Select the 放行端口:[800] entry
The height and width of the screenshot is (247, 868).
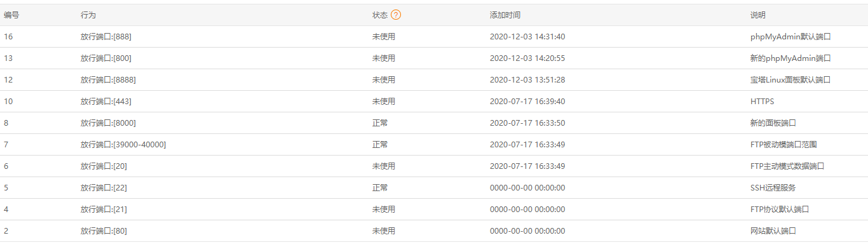[x=106, y=58]
